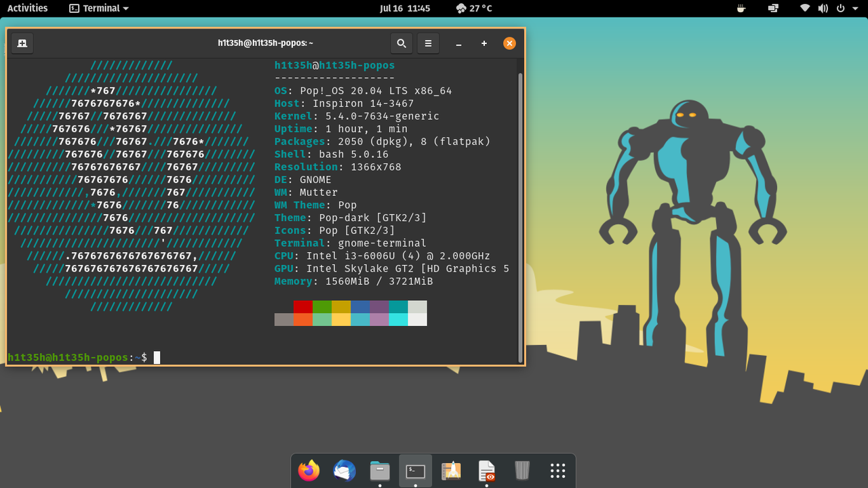Click the display tray icon
This screenshot has height=488, width=868.
pyautogui.click(x=773, y=8)
